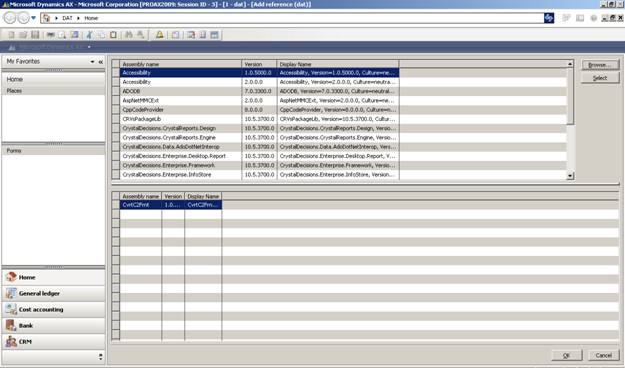
Task: Click the Paste clipboard toolbar icon
Action: pos(114,35)
